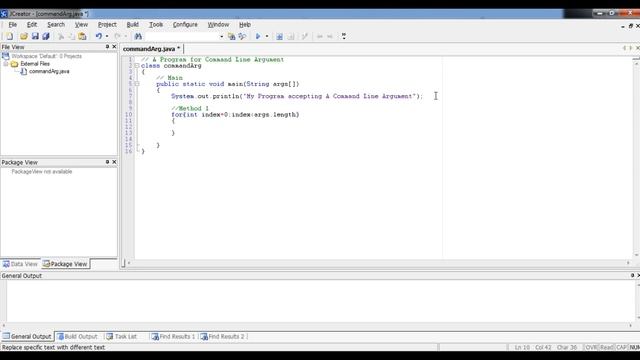Click the Cut scissors icon

pos(61,36)
